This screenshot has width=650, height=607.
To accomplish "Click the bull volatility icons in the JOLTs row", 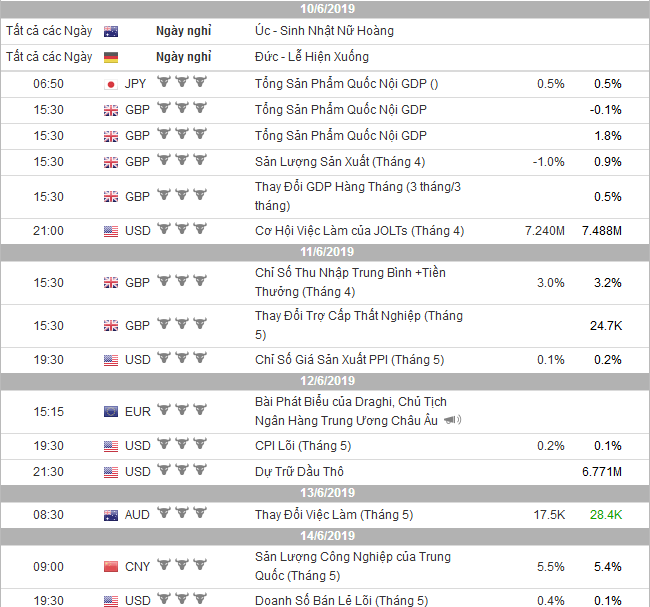I will (181, 231).
